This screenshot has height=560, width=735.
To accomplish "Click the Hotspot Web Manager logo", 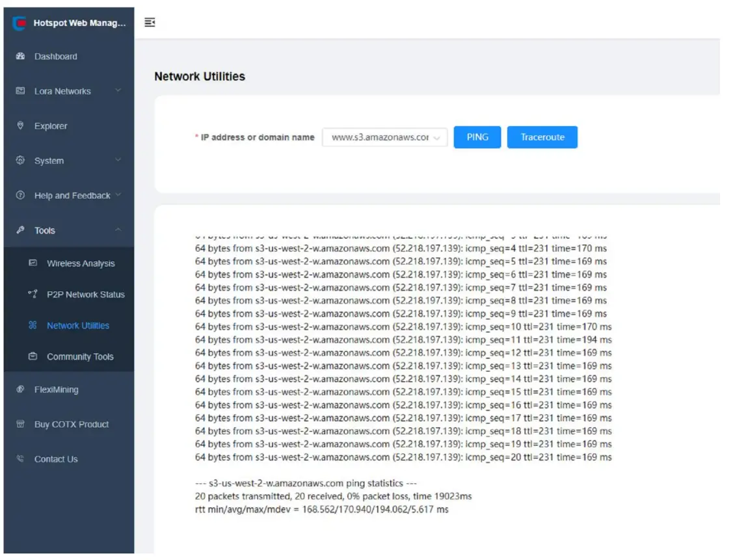I will 18,21.
